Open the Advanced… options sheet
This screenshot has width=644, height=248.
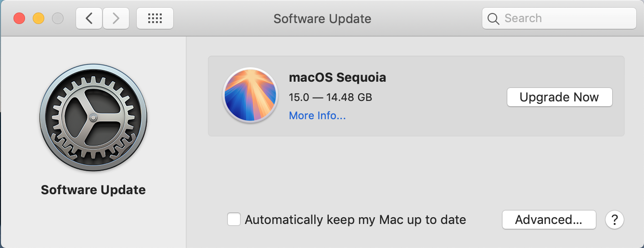point(549,220)
